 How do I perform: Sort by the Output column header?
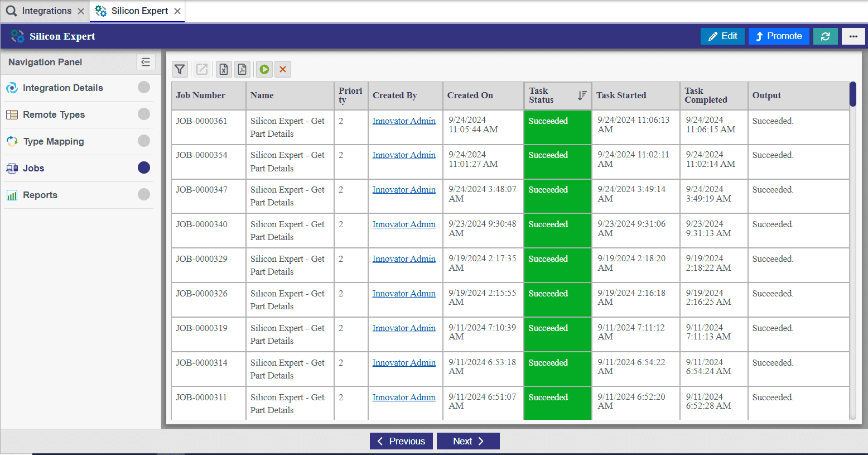point(798,95)
